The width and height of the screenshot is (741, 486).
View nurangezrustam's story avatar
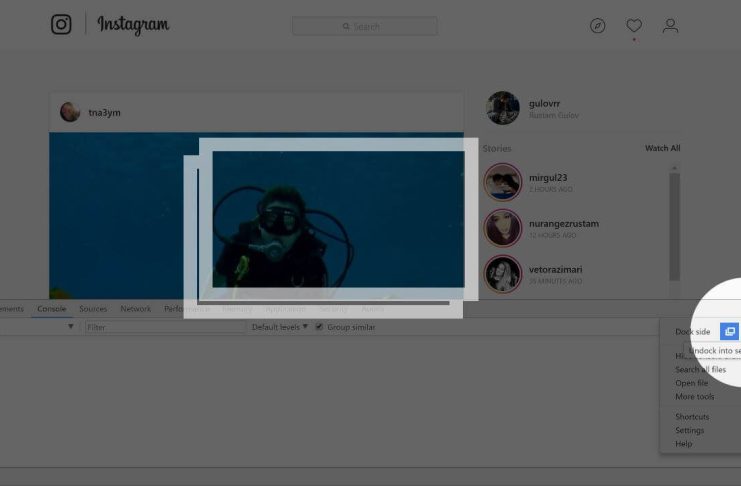click(x=502, y=228)
